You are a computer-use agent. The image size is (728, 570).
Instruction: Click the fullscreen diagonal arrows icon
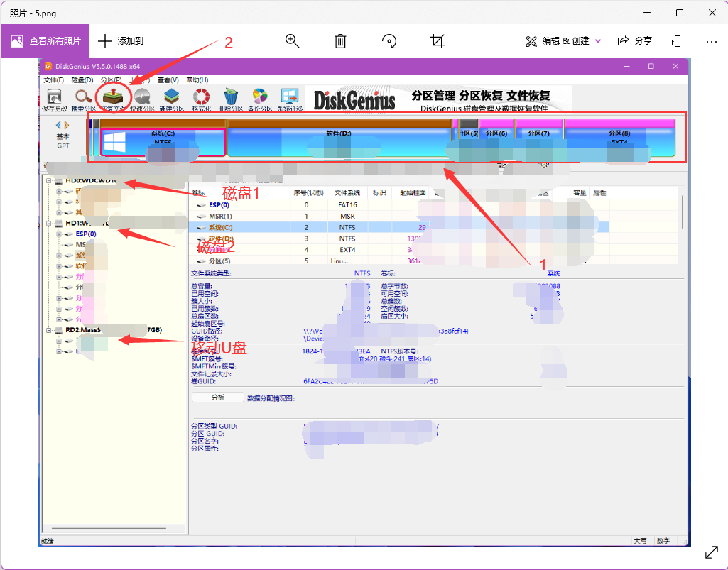click(711, 552)
